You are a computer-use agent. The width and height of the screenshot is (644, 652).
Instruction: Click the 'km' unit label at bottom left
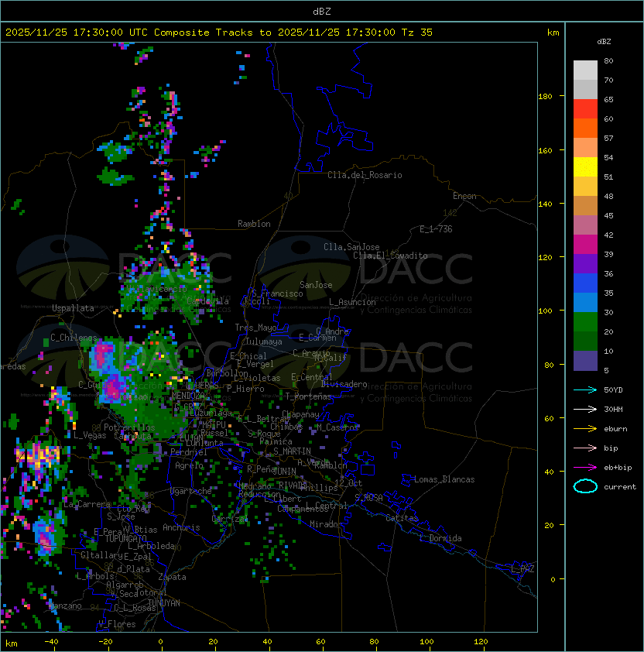point(12,643)
